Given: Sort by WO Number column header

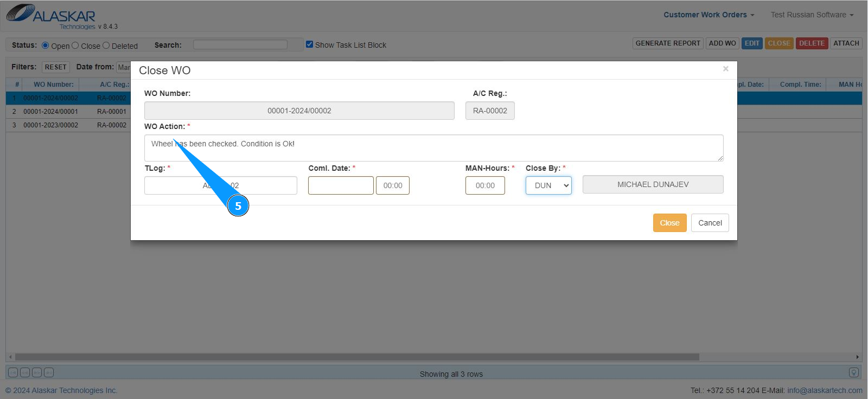Looking at the screenshot, I should tap(54, 85).
